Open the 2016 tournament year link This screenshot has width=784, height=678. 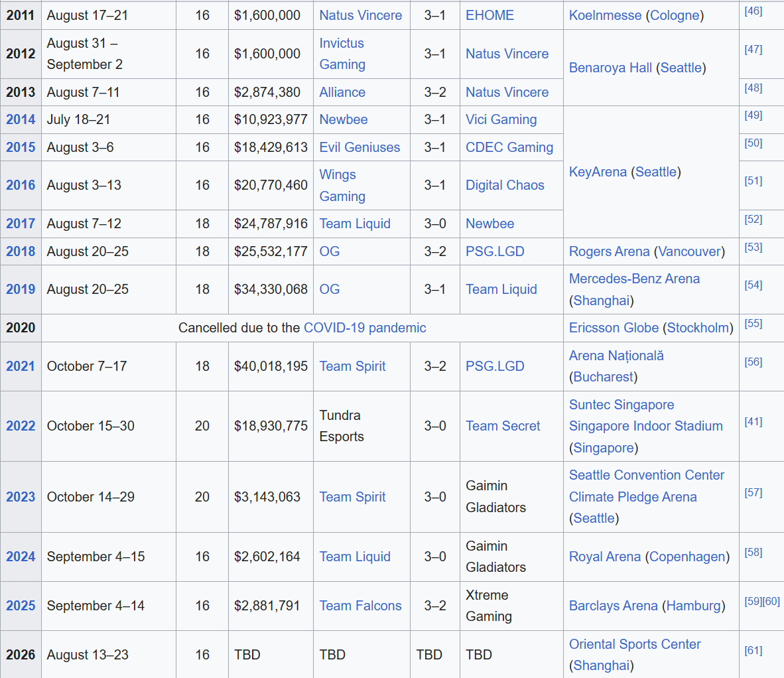click(x=21, y=185)
